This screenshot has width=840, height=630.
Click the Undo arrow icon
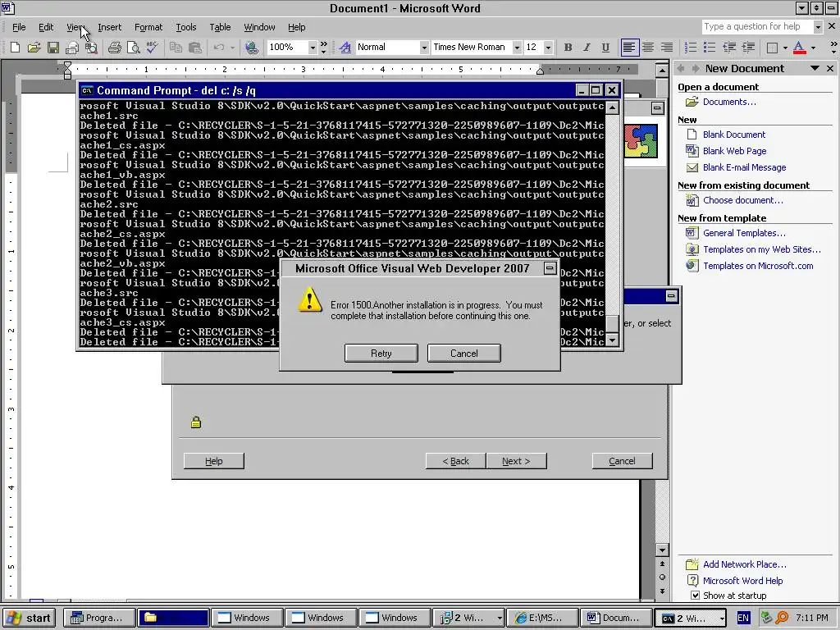[x=218, y=48]
